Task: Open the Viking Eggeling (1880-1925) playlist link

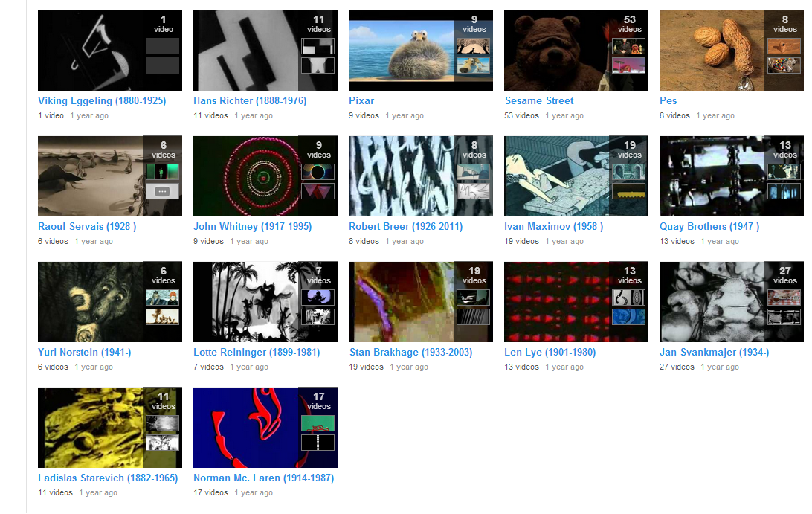Action: (x=102, y=101)
